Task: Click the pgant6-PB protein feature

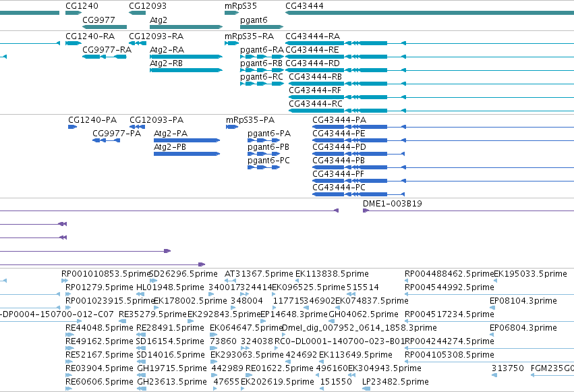Action: tap(264, 154)
